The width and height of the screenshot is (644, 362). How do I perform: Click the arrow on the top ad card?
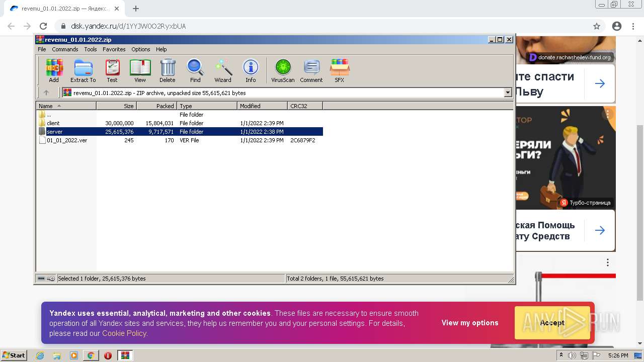click(600, 83)
